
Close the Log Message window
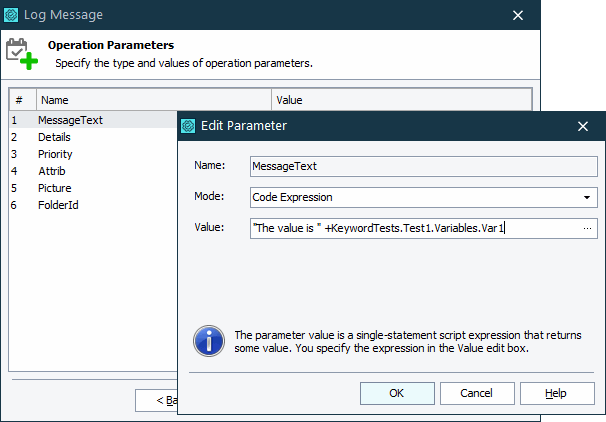(x=518, y=15)
